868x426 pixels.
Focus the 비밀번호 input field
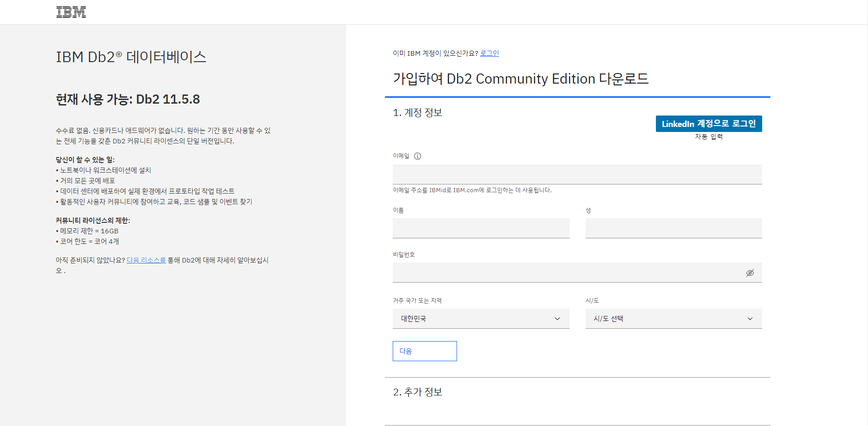coord(577,273)
